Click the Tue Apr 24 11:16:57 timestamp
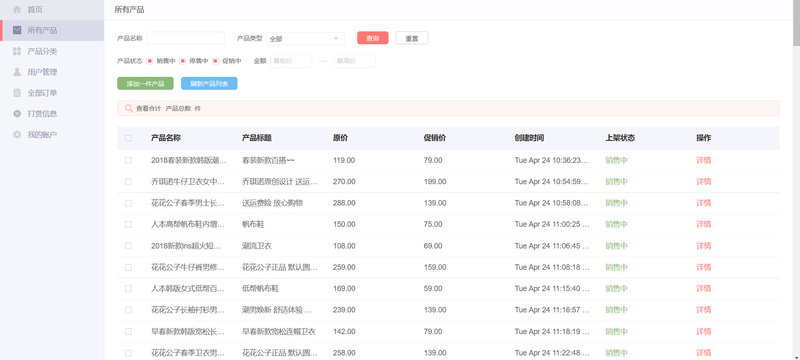 tap(552, 310)
